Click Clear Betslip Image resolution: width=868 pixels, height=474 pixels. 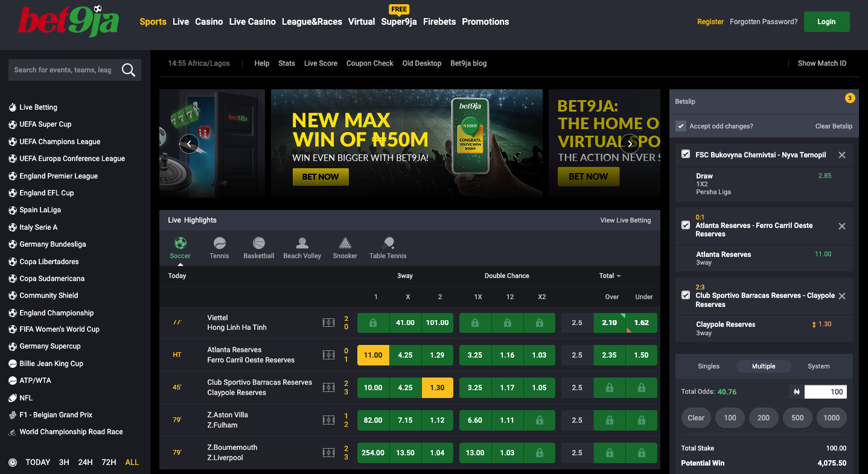click(834, 126)
